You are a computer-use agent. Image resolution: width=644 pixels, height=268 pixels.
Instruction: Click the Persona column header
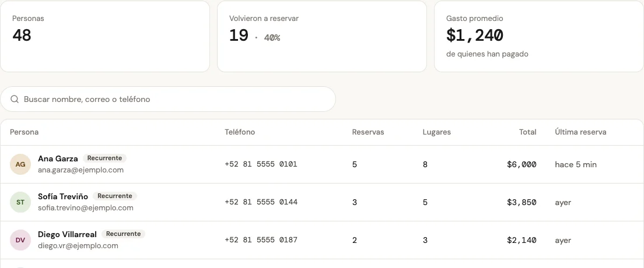(24, 132)
